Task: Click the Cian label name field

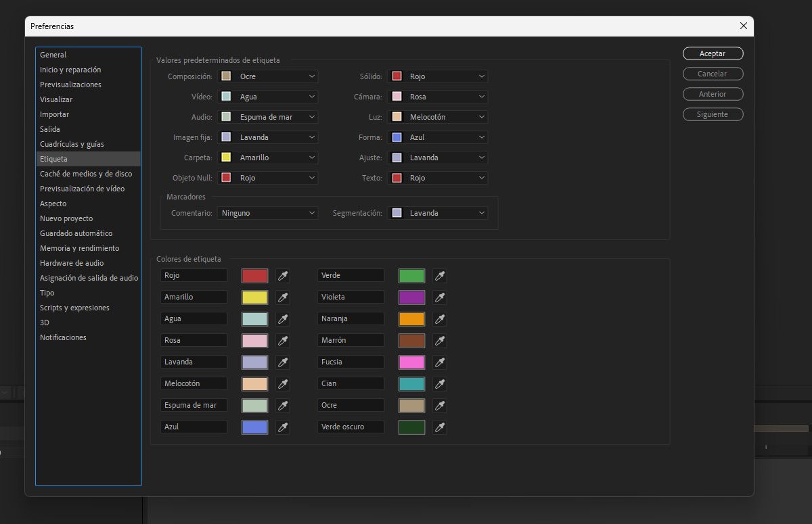Action: point(351,383)
